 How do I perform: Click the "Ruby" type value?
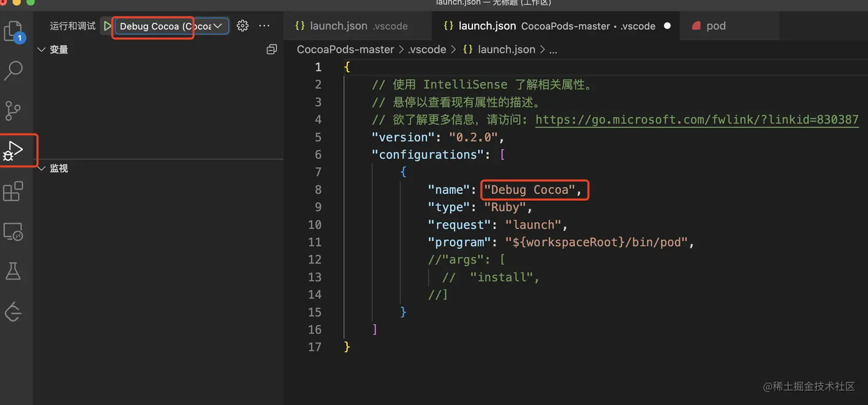pos(505,207)
